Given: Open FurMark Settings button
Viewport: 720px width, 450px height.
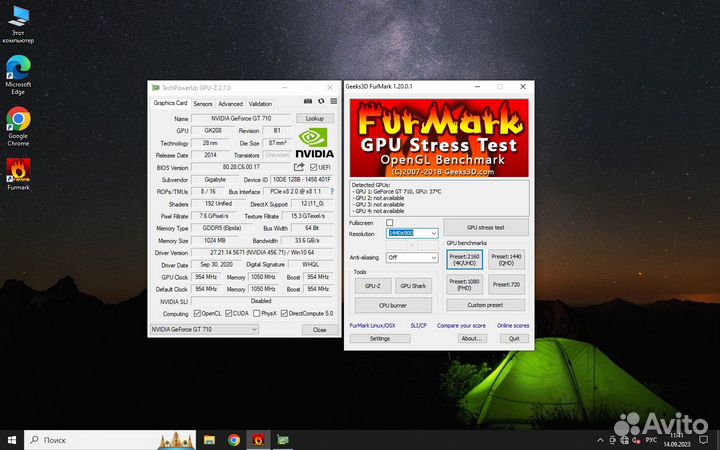Looking at the screenshot, I should coord(380,338).
